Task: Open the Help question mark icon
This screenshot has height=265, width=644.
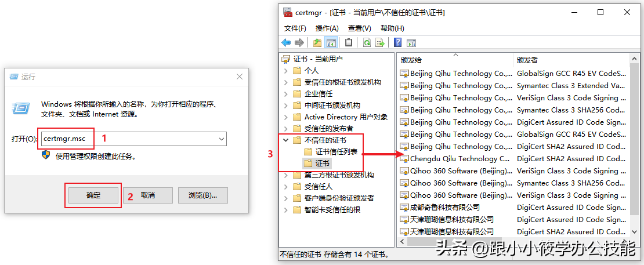Action: (x=397, y=42)
